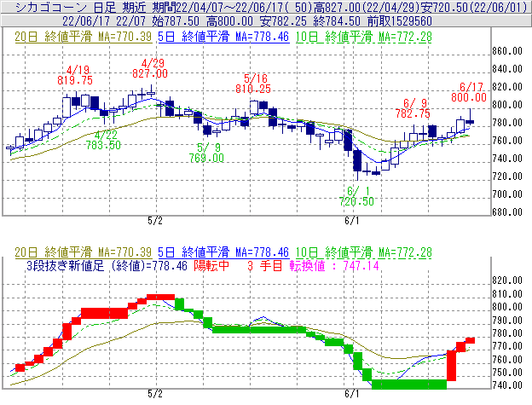This screenshot has height=405, width=532.
Task: Click 810.00 on line-break chart axis
Action: (507, 294)
